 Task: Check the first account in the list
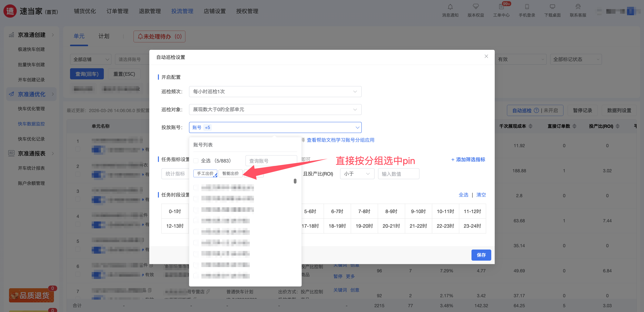[x=196, y=187]
